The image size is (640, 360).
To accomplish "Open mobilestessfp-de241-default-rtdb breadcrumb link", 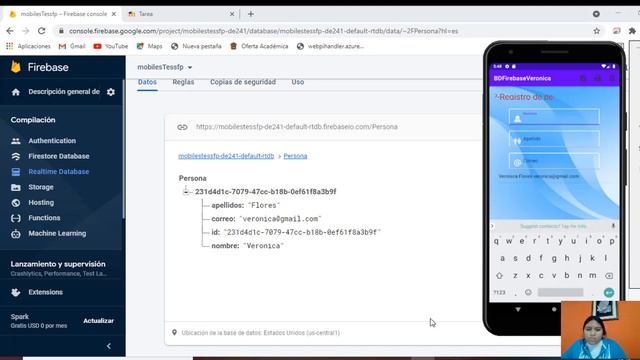I will pyautogui.click(x=226, y=156).
